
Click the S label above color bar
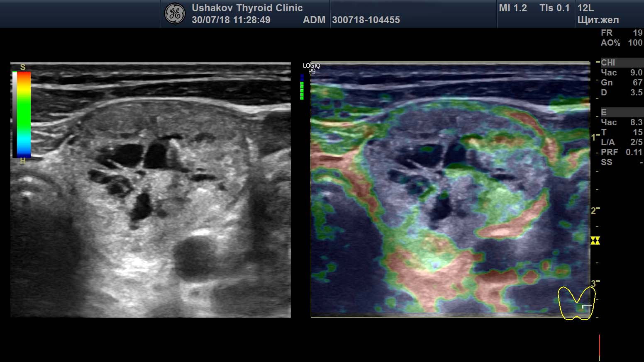[x=23, y=67]
